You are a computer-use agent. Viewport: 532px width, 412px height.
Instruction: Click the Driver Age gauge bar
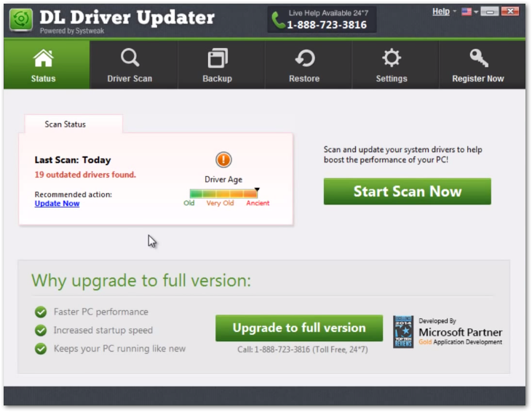tap(223, 194)
